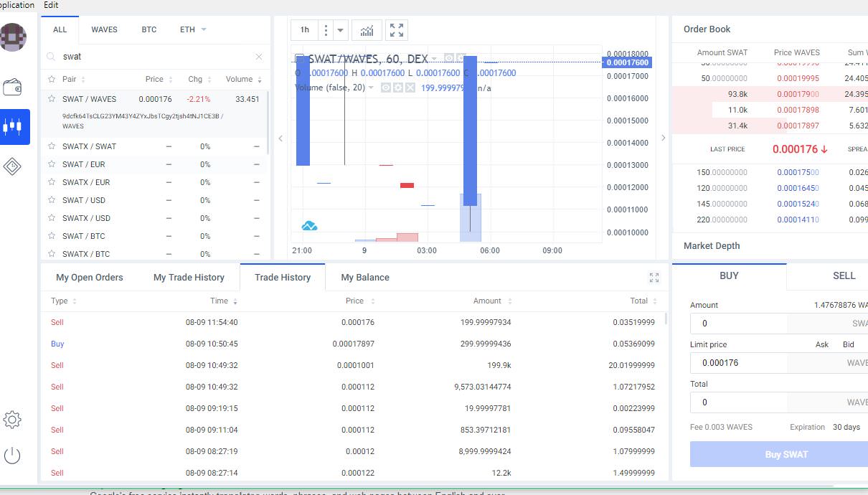
Task: Expand the Volume indicator dropdown arrow
Action: click(x=371, y=88)
